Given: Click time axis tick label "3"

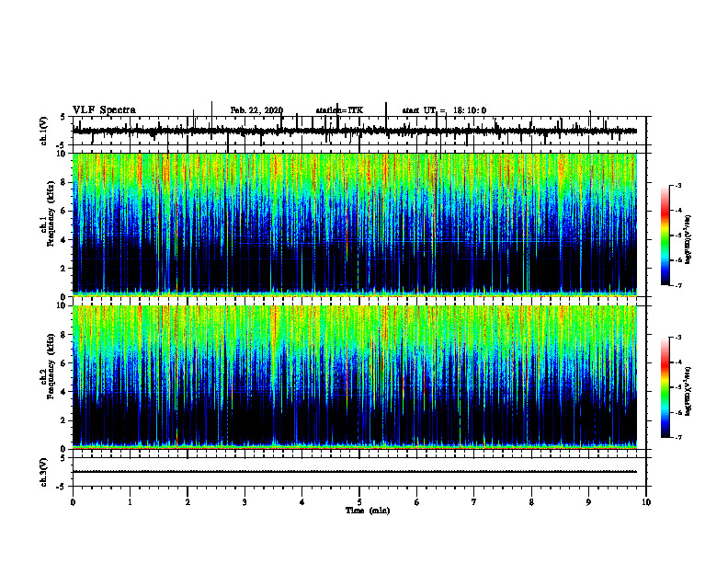Looking at the screenshot, I should pos(245,502).
